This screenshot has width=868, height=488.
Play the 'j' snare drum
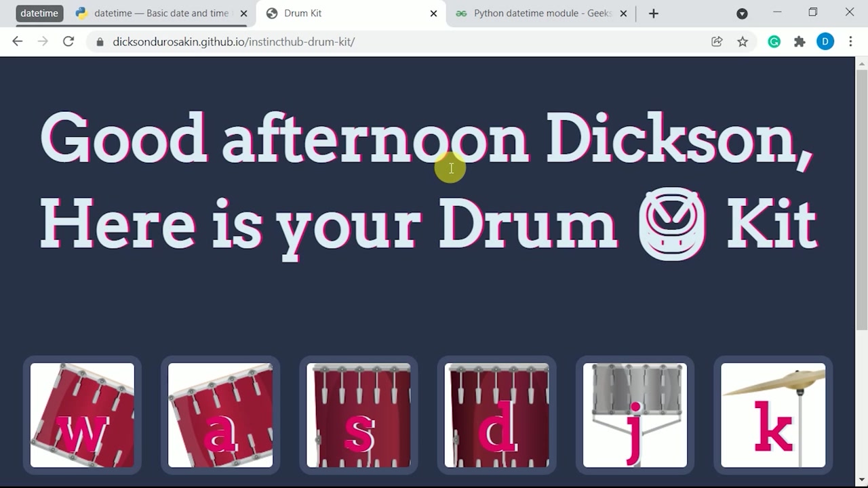tap(635, 415)
